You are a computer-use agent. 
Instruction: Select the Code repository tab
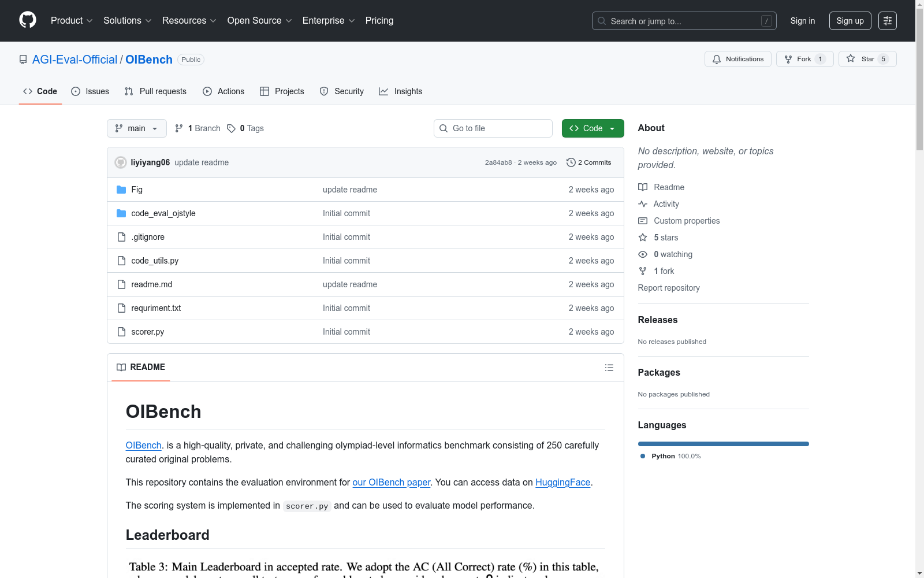coord(40,91)
